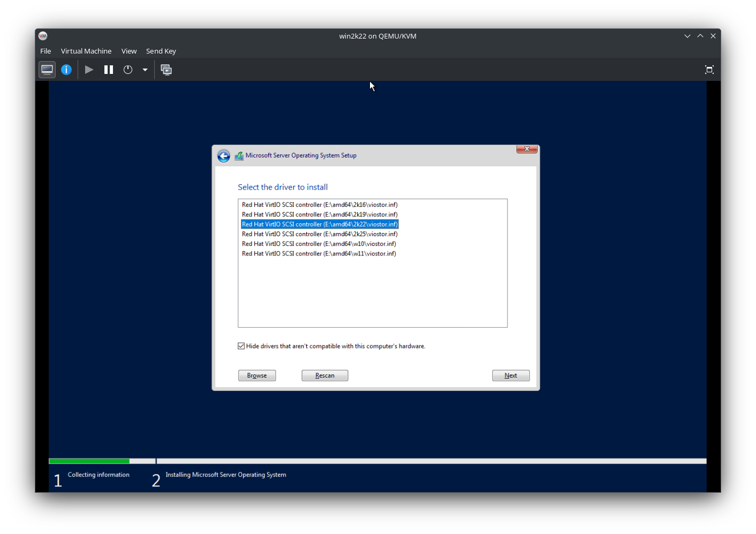Expand the shutdown options dropdown arrow
756x534 pixels.
click(145, 70)
